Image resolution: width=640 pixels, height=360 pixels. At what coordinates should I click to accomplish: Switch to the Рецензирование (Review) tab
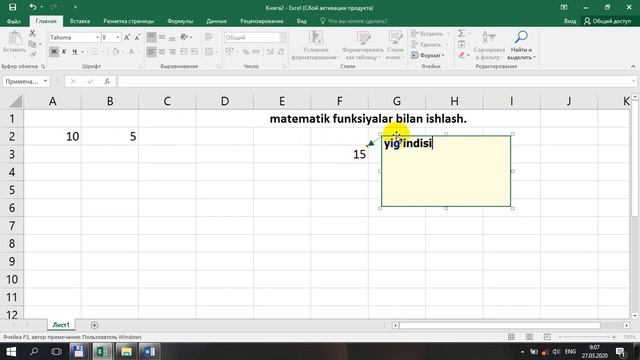tap(262, 21)
